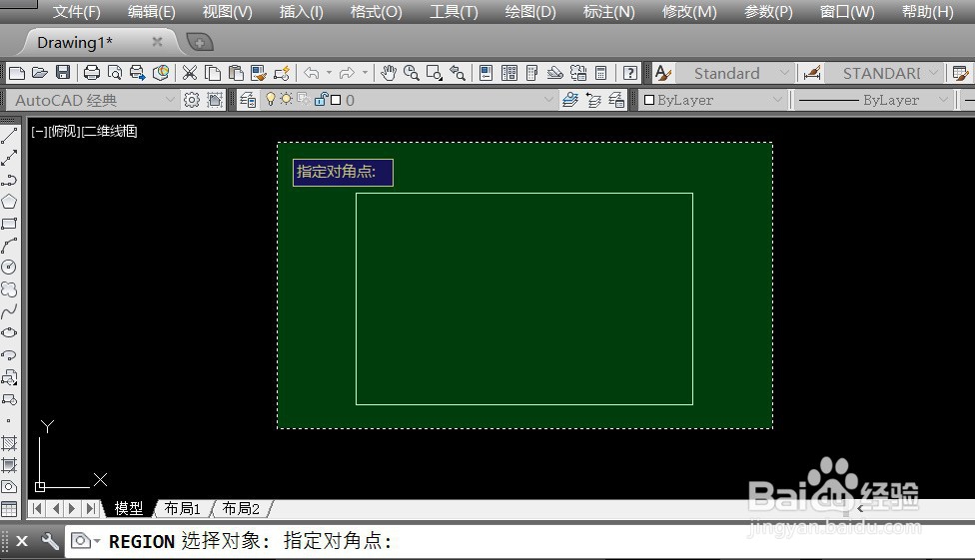Toggle layer 0 freeze sun icon
Viewport: 975px width, 560px height.
tap(286, 98)
